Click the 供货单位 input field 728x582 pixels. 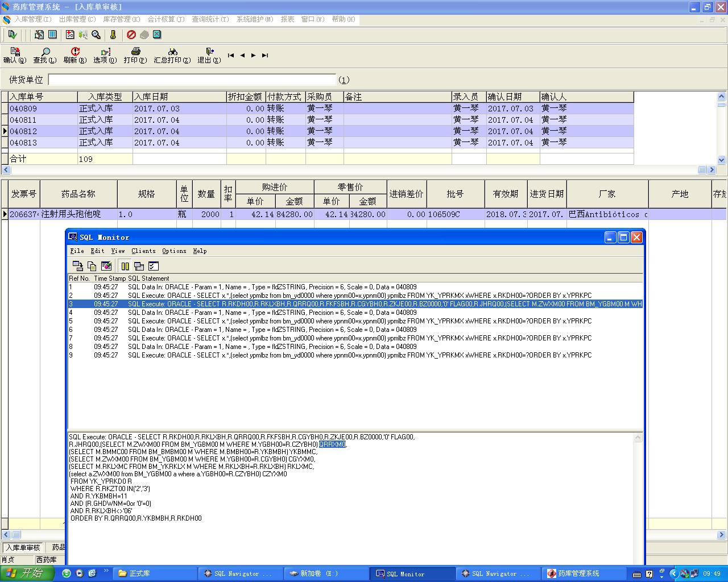pos(192,80)
